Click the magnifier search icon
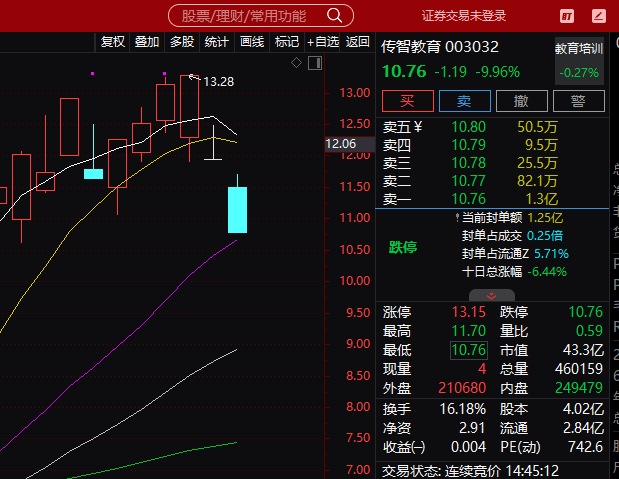 (x=334, y=16)
